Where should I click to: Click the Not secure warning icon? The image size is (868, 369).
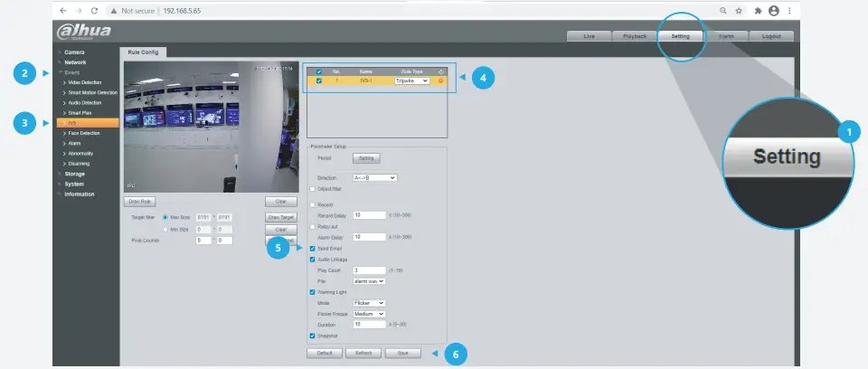[113, 11]
